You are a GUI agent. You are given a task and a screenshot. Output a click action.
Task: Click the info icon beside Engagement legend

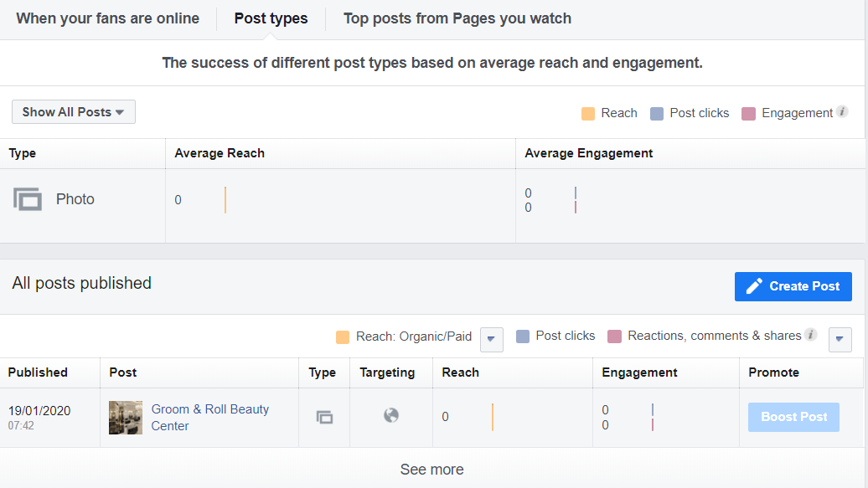pos(842,112)
